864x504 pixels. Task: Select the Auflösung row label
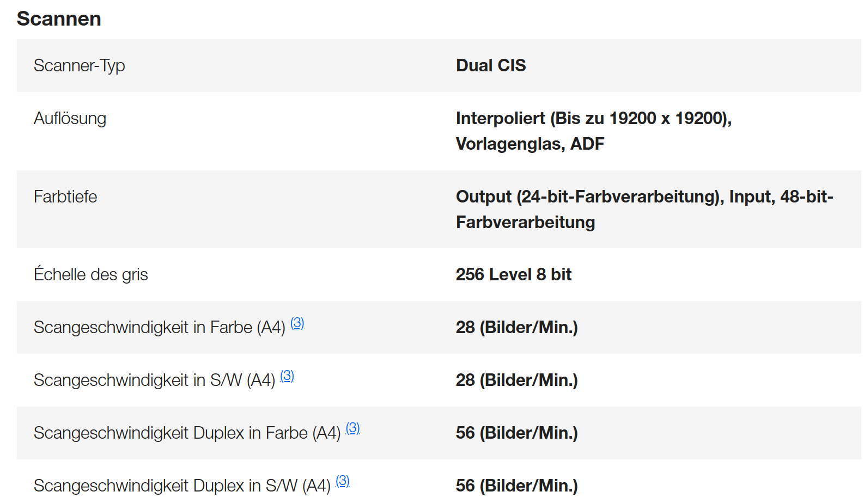coord(70,118)
